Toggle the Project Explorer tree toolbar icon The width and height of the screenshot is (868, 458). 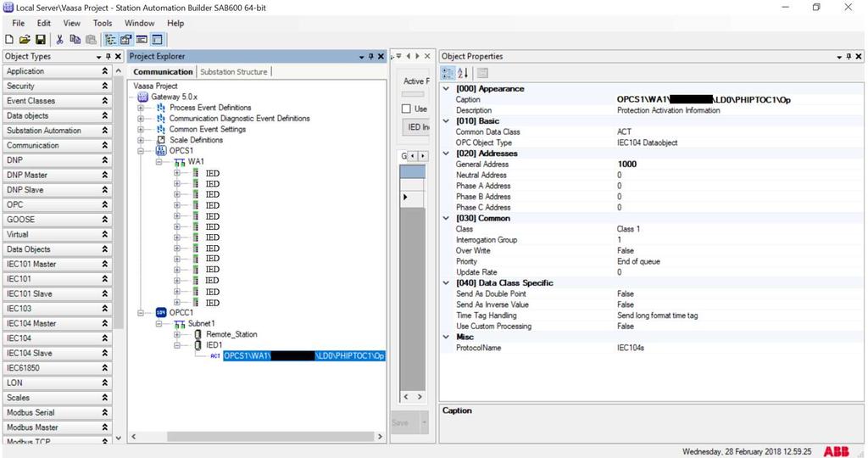[110, 39]
